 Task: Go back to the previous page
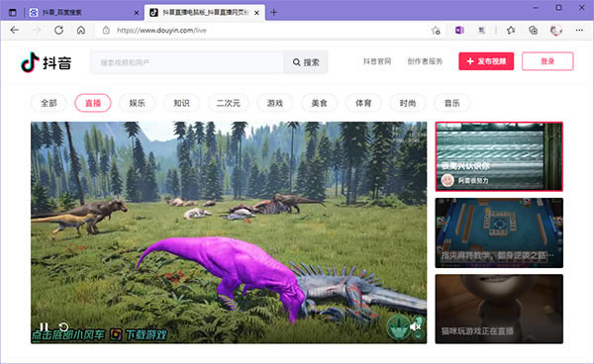click(15, 31)
